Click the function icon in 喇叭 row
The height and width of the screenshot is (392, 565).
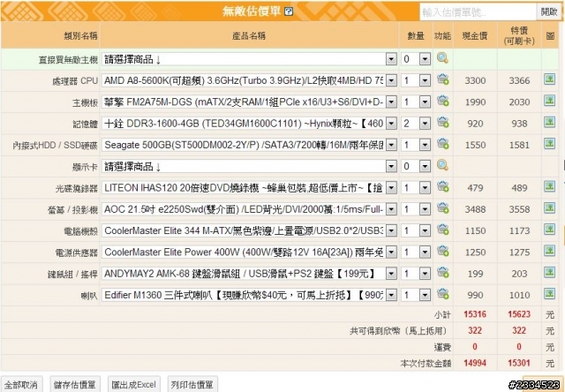(443, 294)
